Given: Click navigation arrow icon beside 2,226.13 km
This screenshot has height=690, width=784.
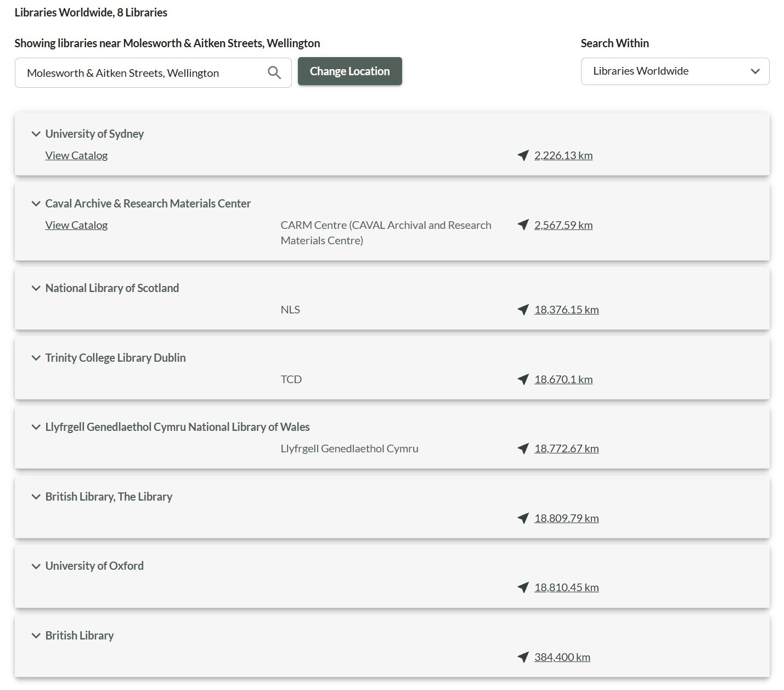Looking at the screenshot, I should 523,155.
